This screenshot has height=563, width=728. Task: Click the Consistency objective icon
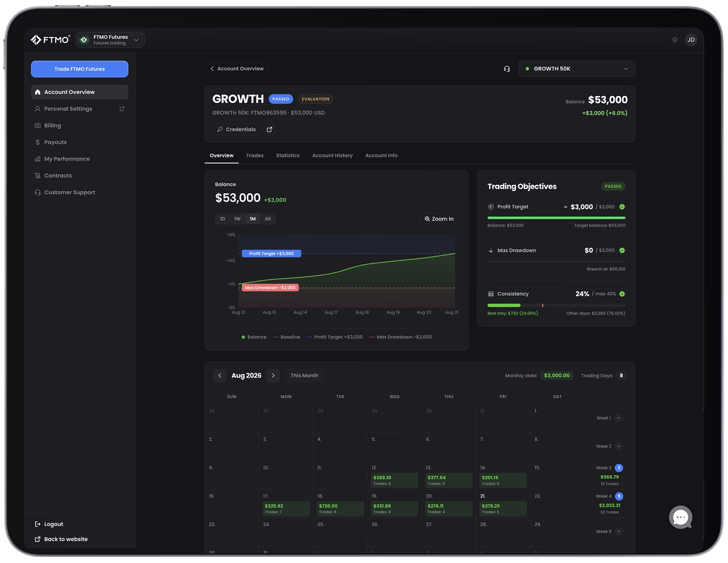click(x=491, y=294)
